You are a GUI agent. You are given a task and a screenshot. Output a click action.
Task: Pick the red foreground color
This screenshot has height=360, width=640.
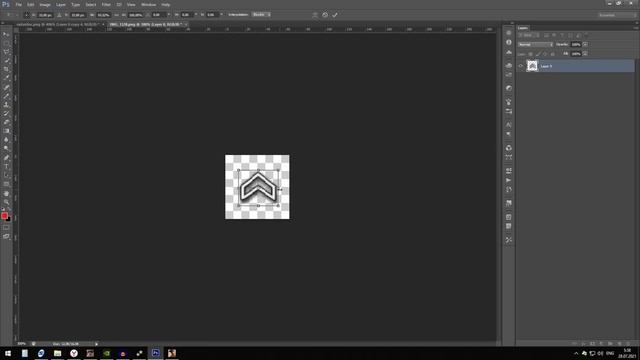4,216
